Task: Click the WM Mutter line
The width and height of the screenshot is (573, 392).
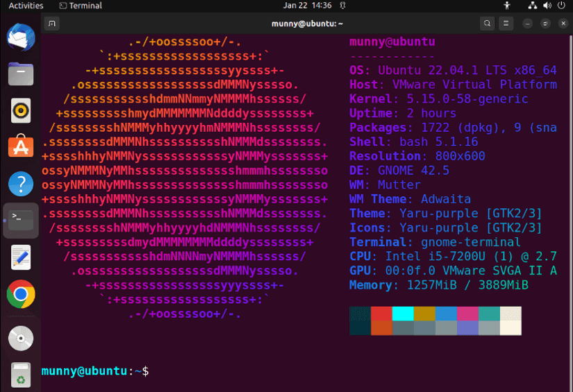Action: point(385,185)
